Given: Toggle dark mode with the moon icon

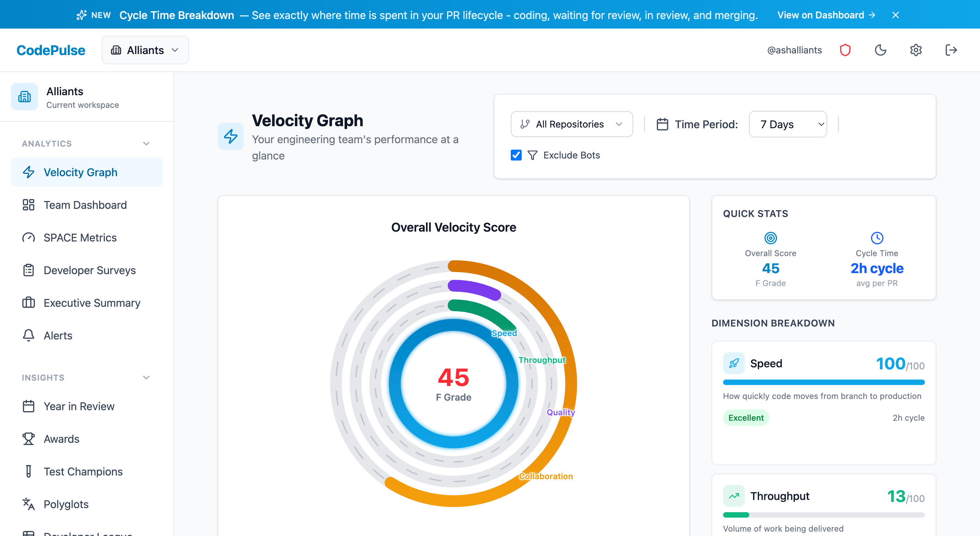Looking at the screenshot, I should coord(881,50).
